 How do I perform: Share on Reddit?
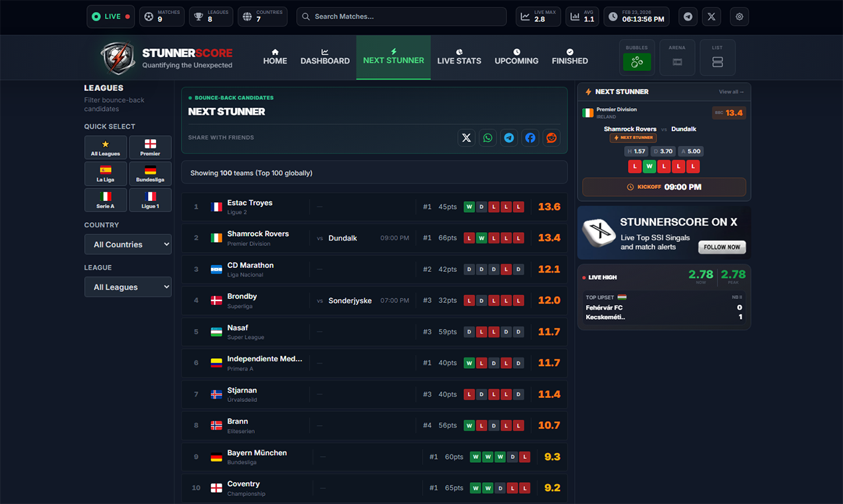pyautogui.click(x=552, y=138)
